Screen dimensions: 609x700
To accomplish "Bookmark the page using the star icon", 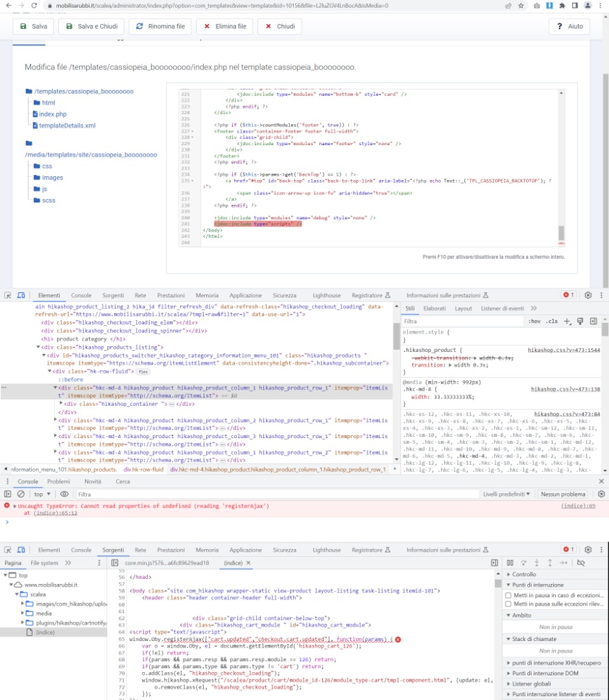I will pos(521,6).
